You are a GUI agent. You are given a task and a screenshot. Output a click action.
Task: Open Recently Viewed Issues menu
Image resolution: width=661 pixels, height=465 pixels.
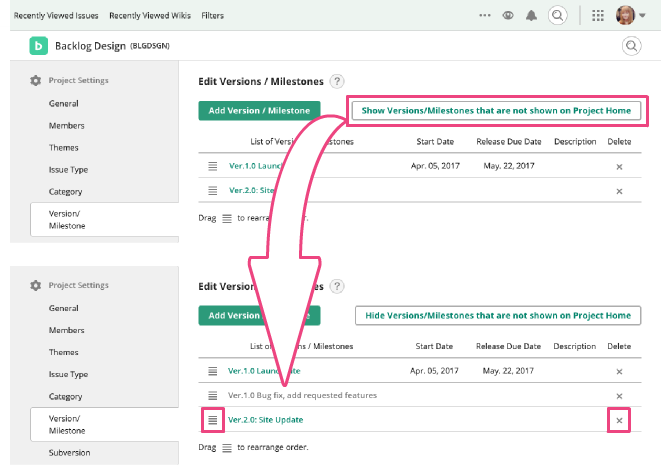(x=56, y=16)
